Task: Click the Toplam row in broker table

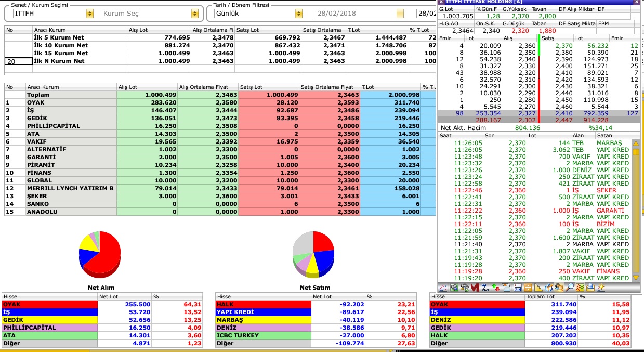Action: click(x=221, y=95)
